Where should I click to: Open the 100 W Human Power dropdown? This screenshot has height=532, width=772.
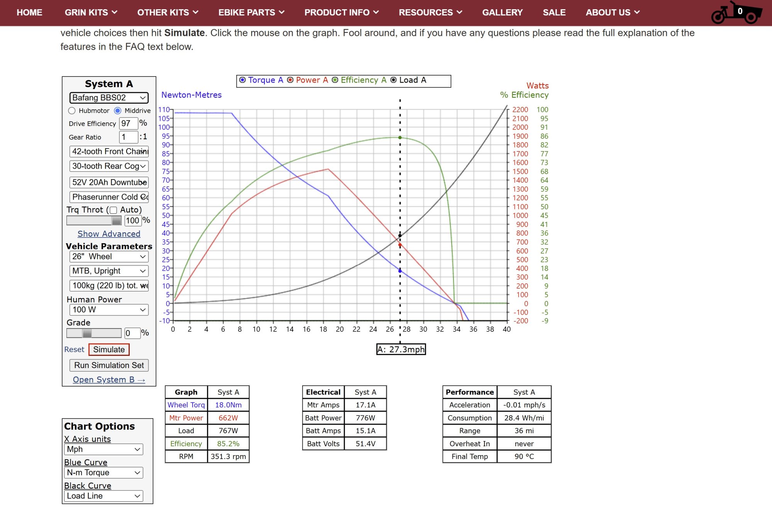tap(109, 310)
